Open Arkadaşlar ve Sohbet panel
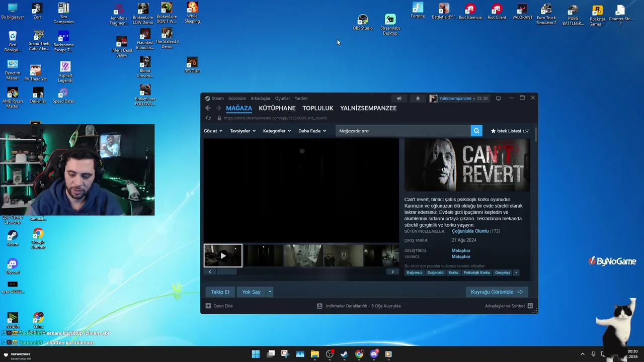The width and height of the screenshot is (644, 362). [x=509, y=306]
